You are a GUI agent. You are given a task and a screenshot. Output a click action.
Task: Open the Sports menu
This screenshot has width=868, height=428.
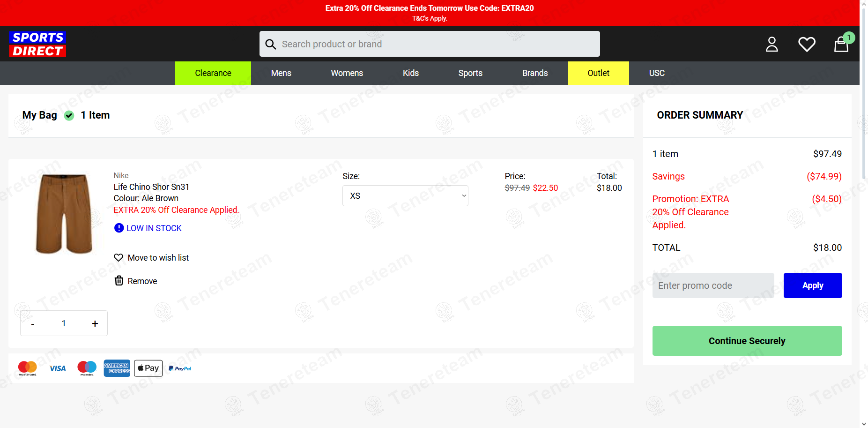click(x=470, y=73)
